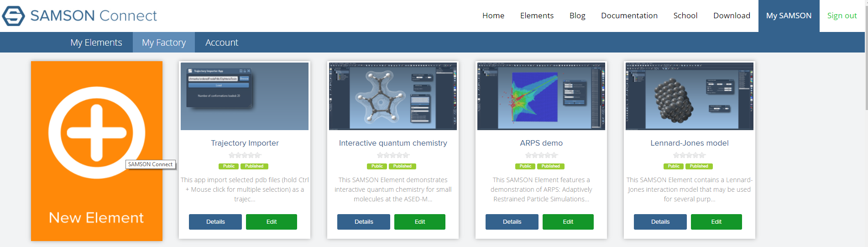
Task: Click star rating under ARPS demo
Action: click(541, 155)
